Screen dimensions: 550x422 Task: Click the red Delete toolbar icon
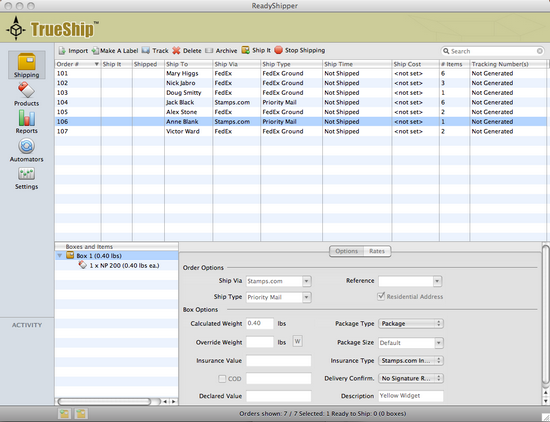click(x=176, y=51)
